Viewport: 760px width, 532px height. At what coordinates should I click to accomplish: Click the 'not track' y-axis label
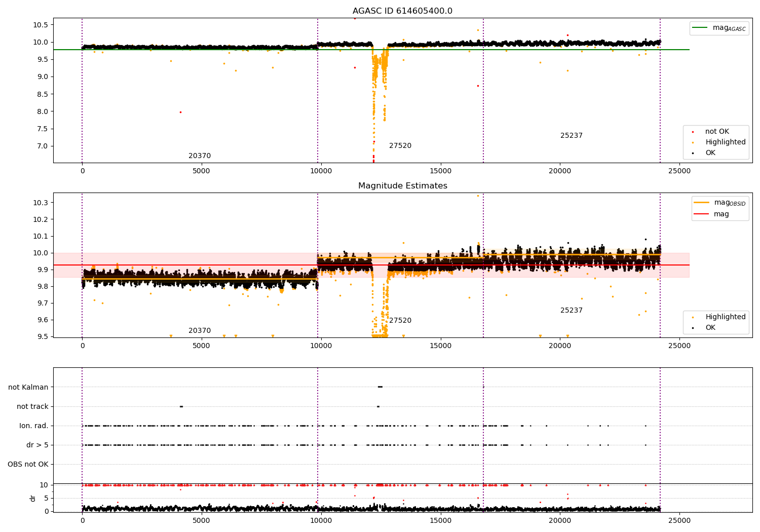click(32, 407)
